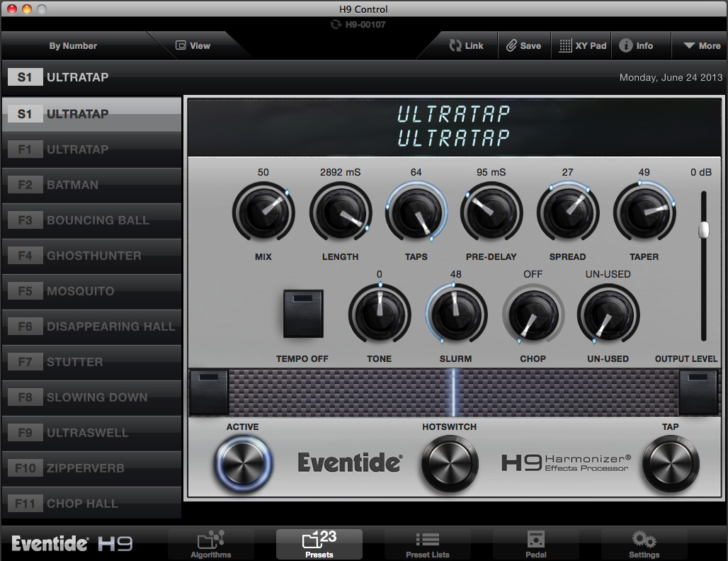Open the By Number sort selector

click(x=73, y=45)
